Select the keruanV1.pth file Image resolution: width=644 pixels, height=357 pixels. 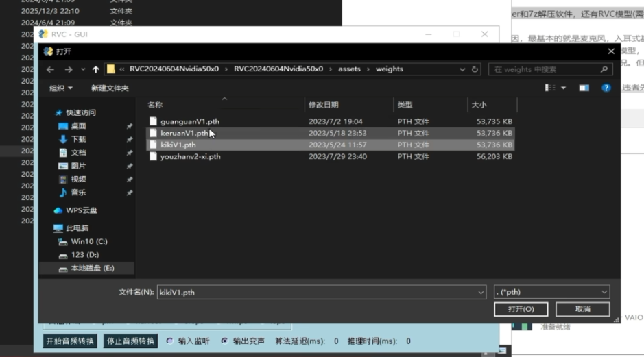click(184, 133)
